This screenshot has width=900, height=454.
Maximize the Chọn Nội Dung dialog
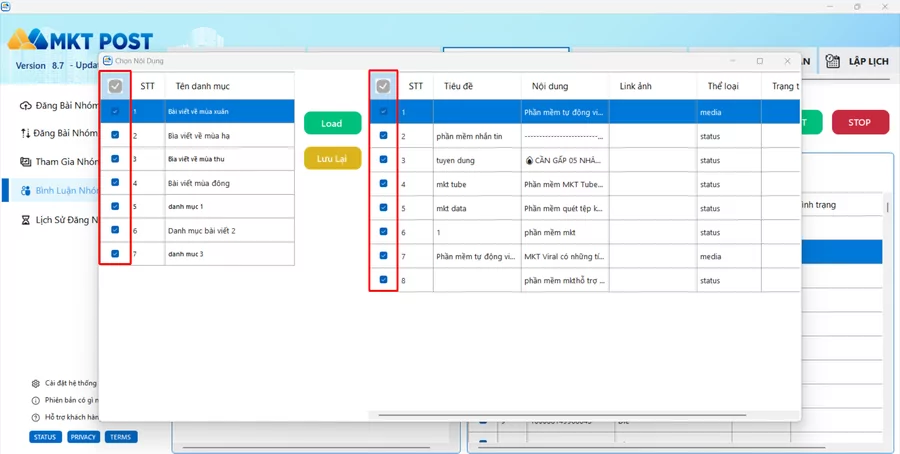(x=760, y=61)
